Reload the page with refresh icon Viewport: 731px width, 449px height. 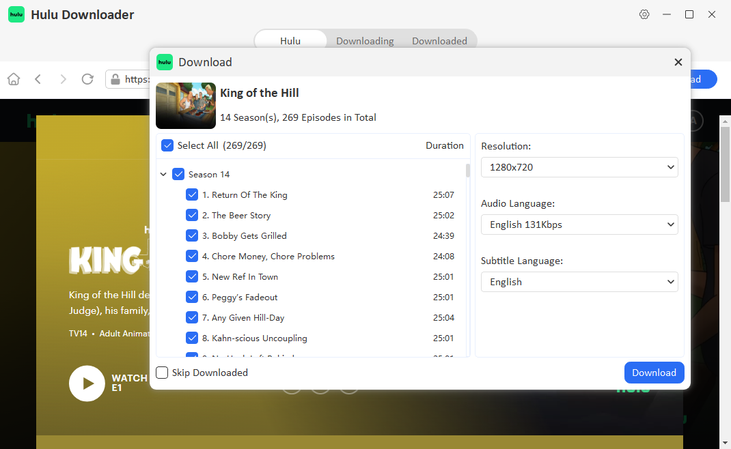pyautogui.click(x=88, y=79)
